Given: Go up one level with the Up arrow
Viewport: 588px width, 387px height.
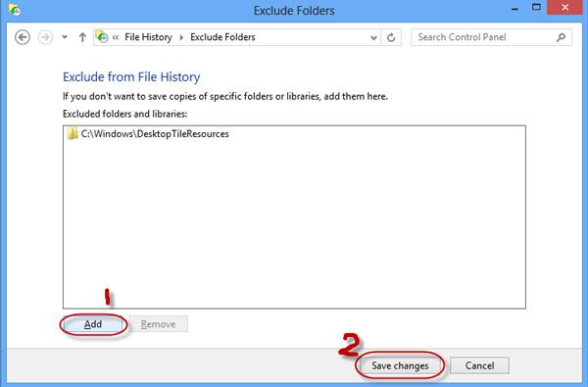Looking at the screenshot, I should 82,37.
